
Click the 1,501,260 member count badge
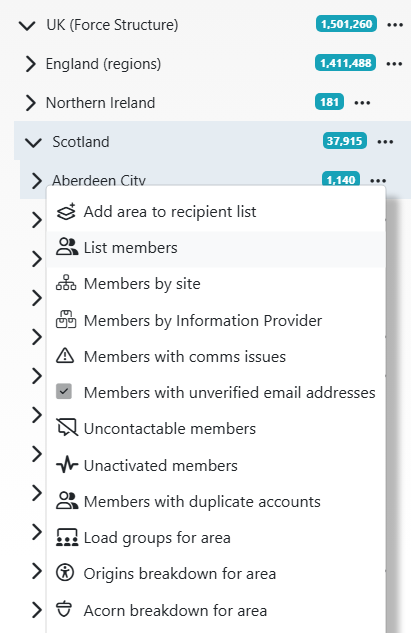coord(346,24)
